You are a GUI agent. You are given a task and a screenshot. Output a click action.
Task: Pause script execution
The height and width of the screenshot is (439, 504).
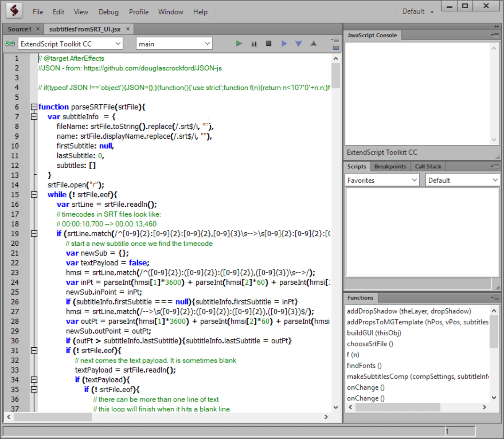click(x=254, y=43)
